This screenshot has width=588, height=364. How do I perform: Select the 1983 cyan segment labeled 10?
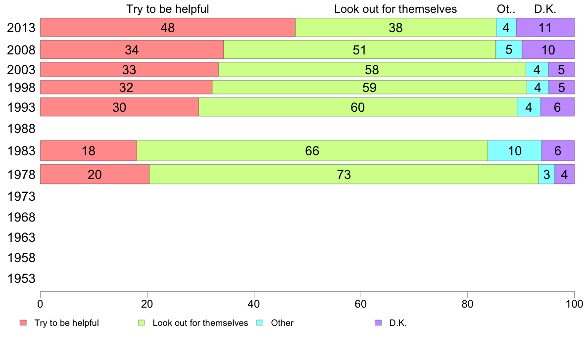pyautogui.click(x=515, y=151)
